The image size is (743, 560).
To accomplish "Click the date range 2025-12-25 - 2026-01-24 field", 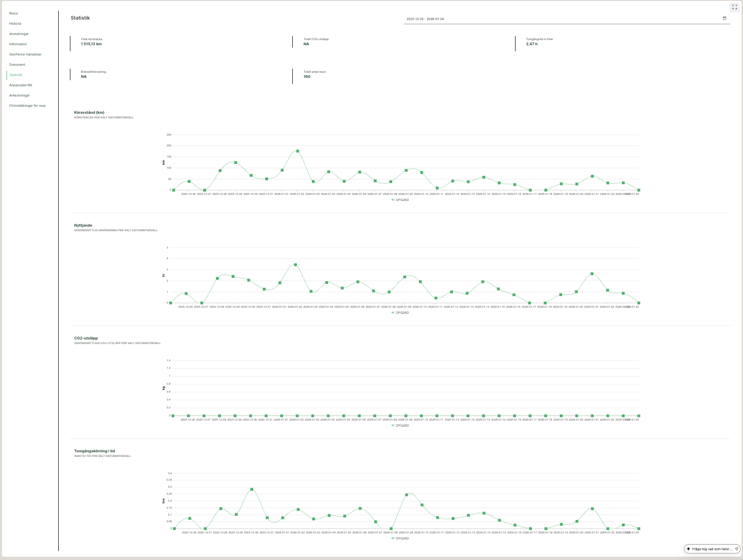I will point(559,19).
